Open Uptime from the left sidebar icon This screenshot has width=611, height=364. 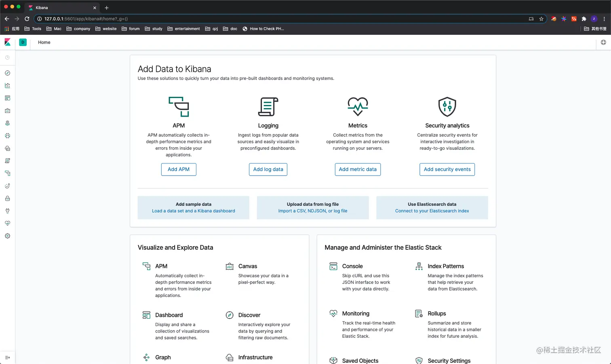click(7, 186)
